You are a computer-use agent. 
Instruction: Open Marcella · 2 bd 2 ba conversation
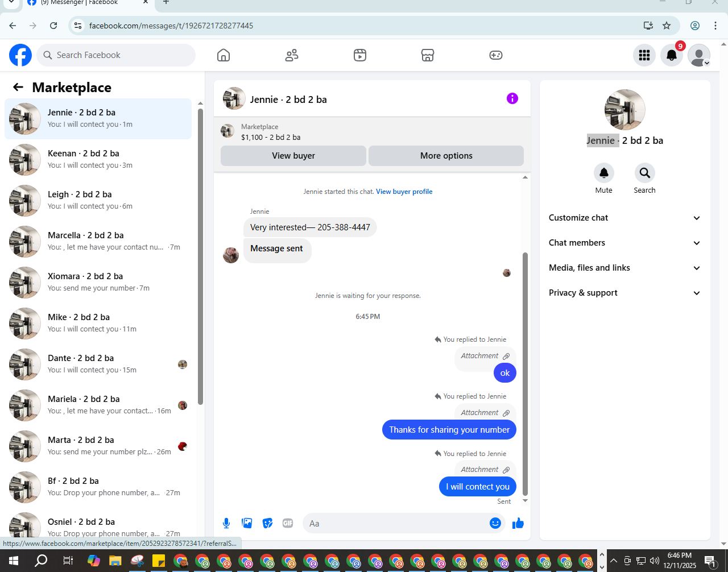(x=98, y=241)
